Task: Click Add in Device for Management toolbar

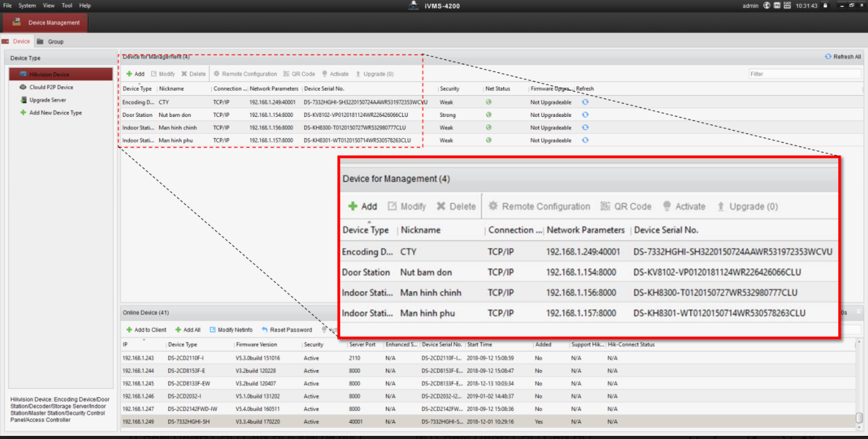Action: pyautogui.click(x=135, y=74)
